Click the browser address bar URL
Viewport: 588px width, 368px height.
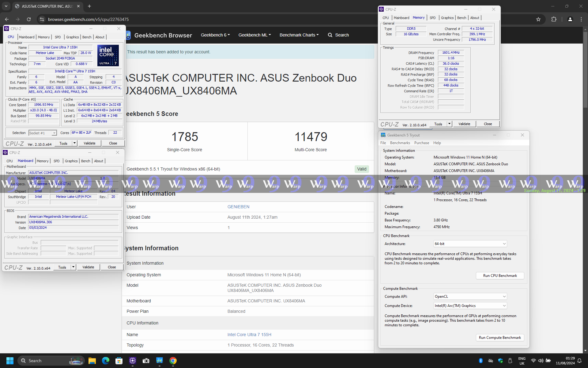[x=88, y=19]
